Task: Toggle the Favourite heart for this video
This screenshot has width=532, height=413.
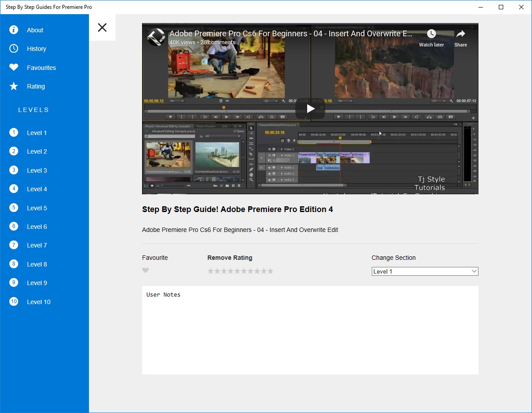Action: 145,270
